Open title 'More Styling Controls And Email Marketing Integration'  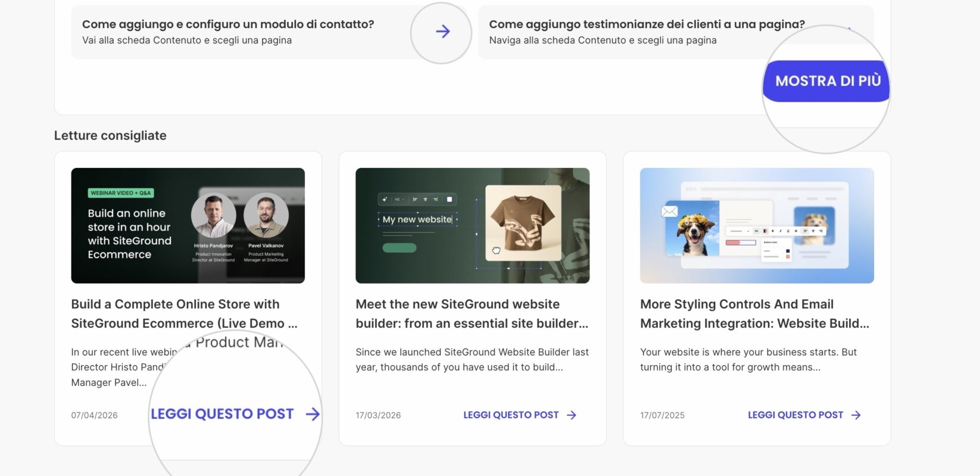point(755,314)
